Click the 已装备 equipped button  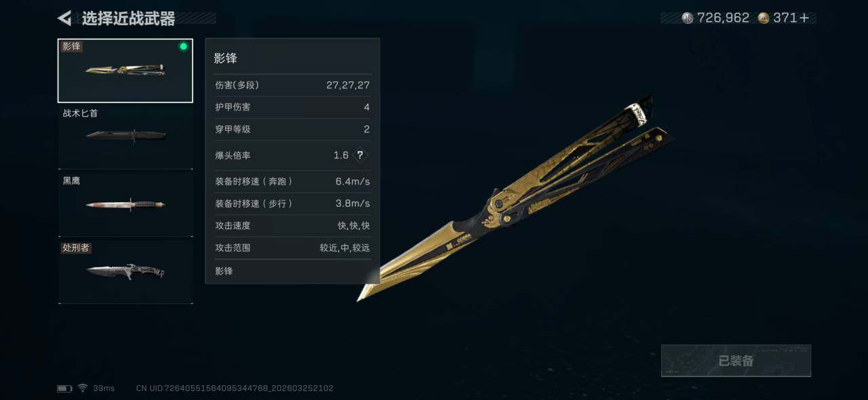[736, 361]
